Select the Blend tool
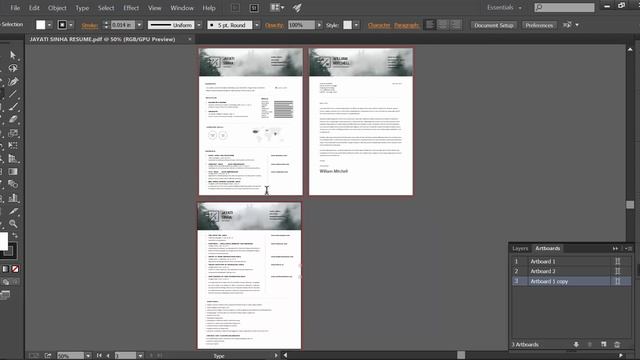Viewport: 640px width, 360px height. (13, 184)
